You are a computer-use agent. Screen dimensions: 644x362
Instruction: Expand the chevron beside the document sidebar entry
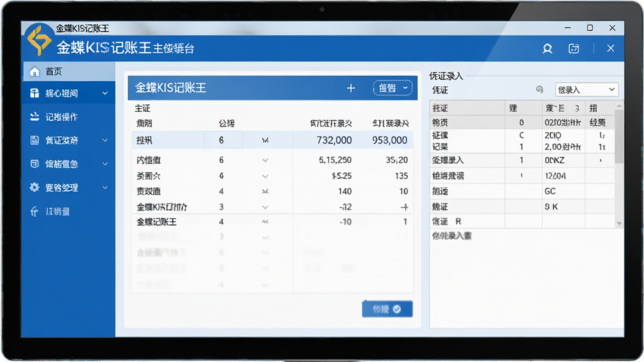click(x=105, y=140)
